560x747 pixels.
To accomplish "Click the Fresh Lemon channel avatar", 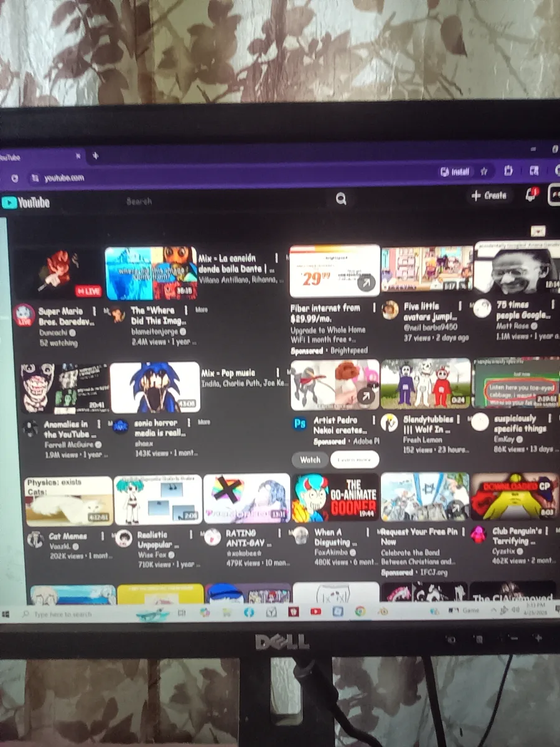I will click(x=390, y=423).
